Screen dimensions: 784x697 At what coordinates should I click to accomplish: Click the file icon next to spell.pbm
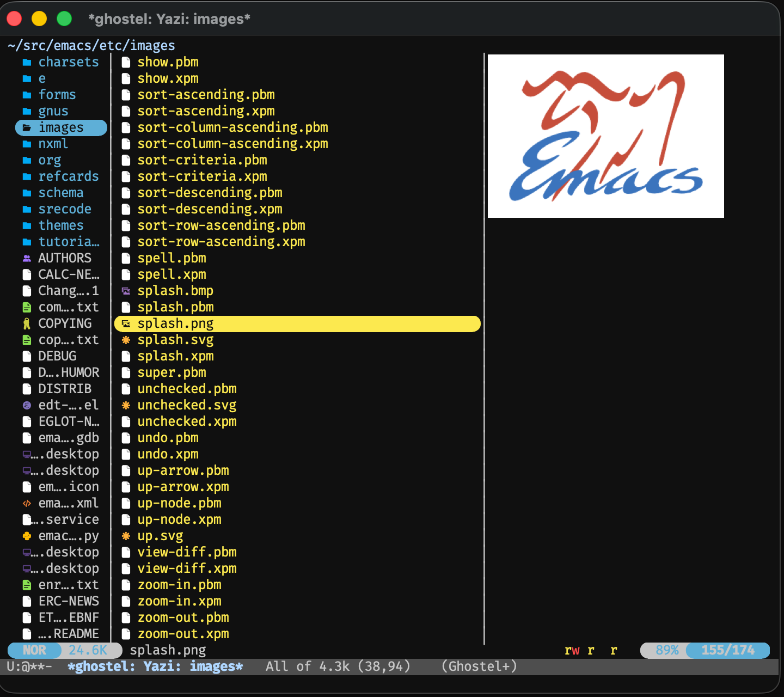pos(126,259)
